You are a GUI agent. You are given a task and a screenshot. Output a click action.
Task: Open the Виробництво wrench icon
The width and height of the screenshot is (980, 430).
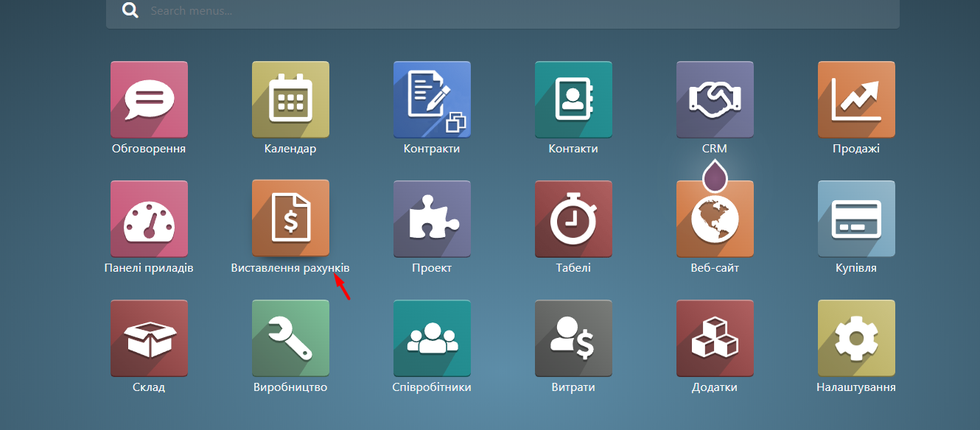click(290, 338)
